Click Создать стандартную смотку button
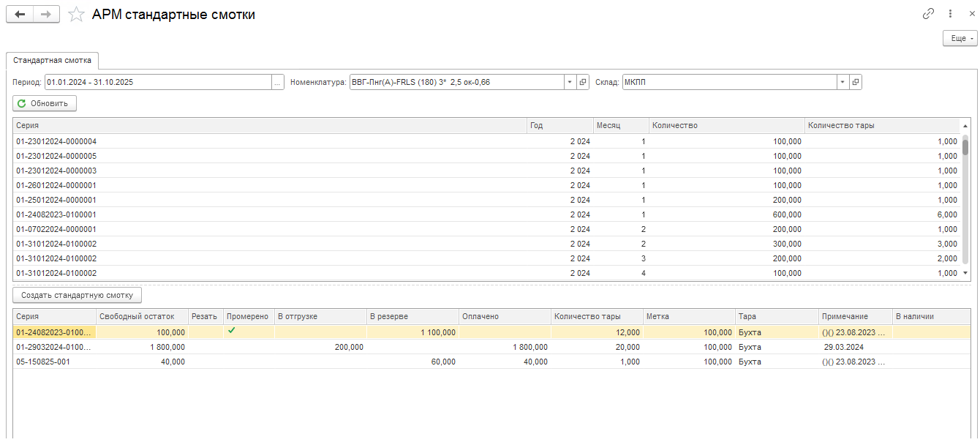Viewport: 980px width, 445px height. 78,296
